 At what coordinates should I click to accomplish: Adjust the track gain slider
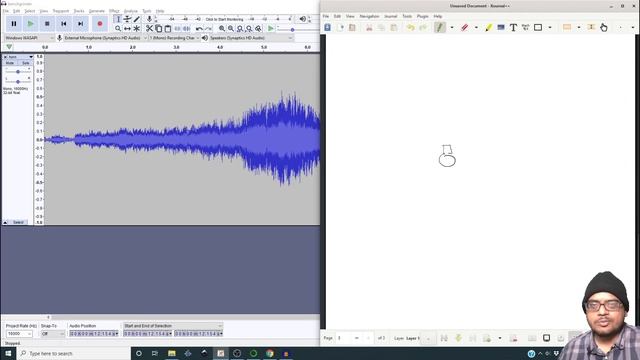click(x=18, y=71)
